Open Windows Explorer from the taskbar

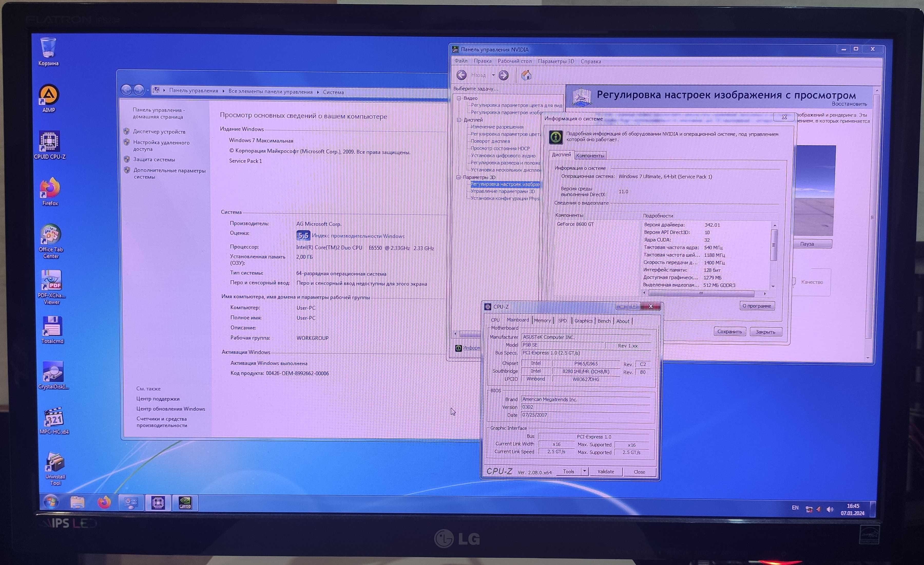point(77,502)
